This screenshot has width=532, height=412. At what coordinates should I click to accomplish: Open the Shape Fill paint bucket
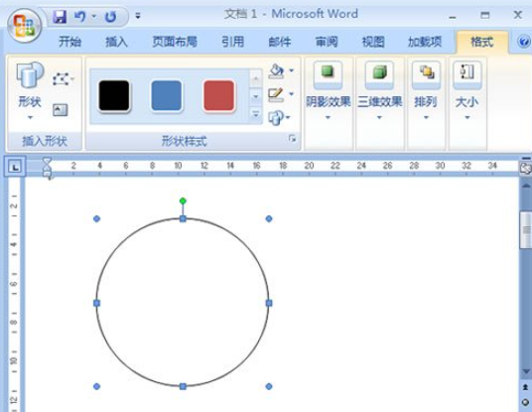[276, 70]
